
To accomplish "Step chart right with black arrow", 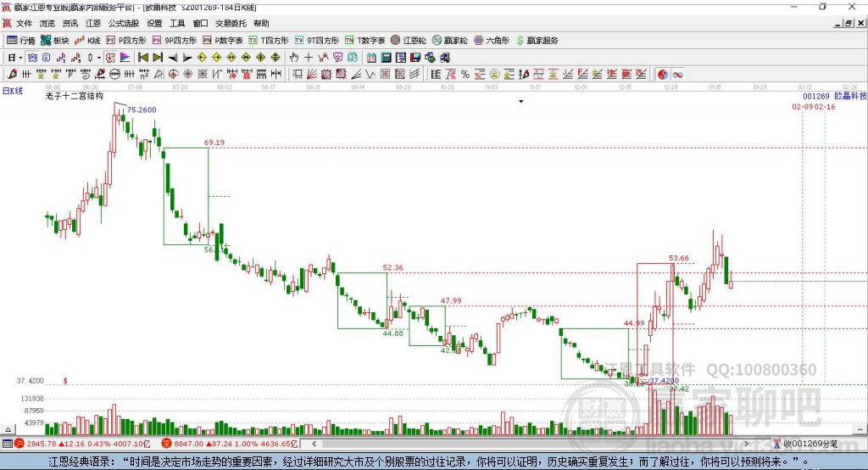I will click(x=187, y=58).
